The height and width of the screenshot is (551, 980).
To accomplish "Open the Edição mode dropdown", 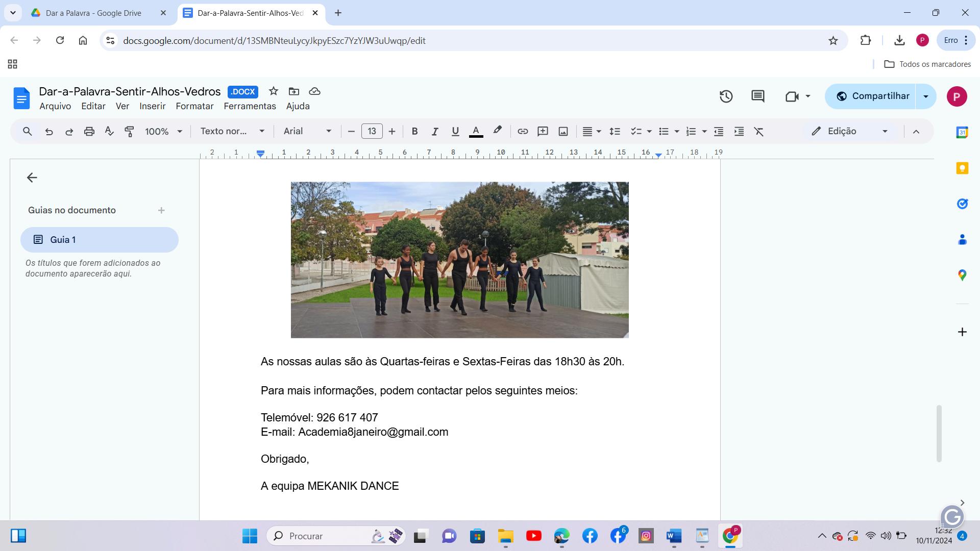I will pyautogui.click(x=850, y=131).
